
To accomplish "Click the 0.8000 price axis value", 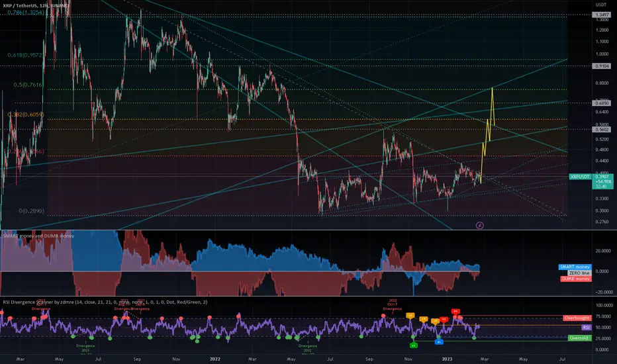I will click(602, 83).
